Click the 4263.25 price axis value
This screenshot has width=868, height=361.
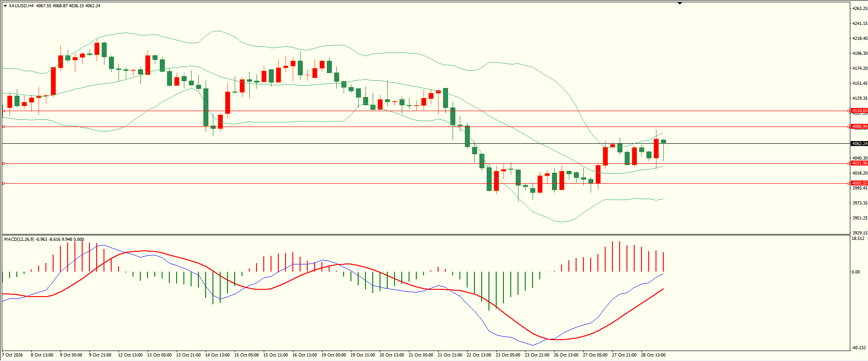point(860,9)
